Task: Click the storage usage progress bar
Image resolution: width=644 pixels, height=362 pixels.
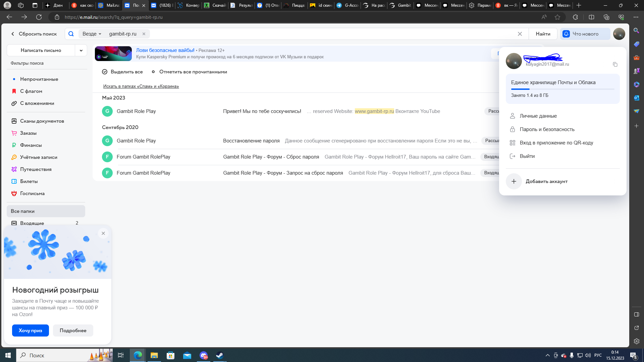Action: (x=562, y=89)
